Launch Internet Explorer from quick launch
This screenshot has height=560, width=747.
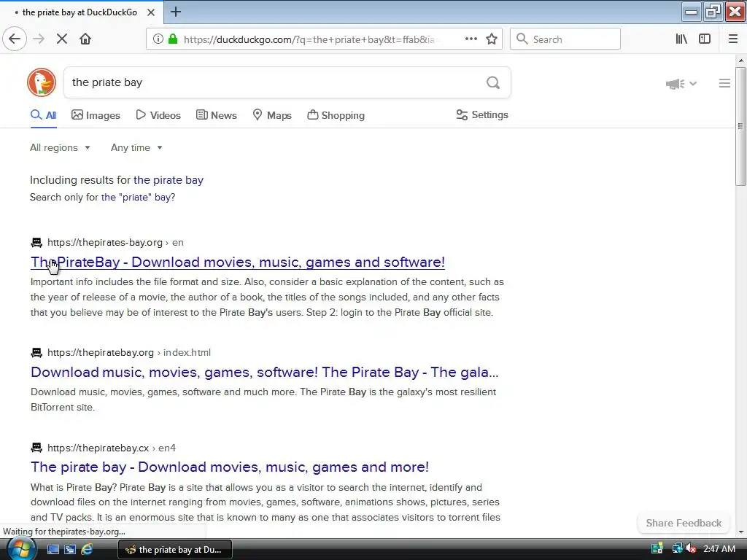87,550
